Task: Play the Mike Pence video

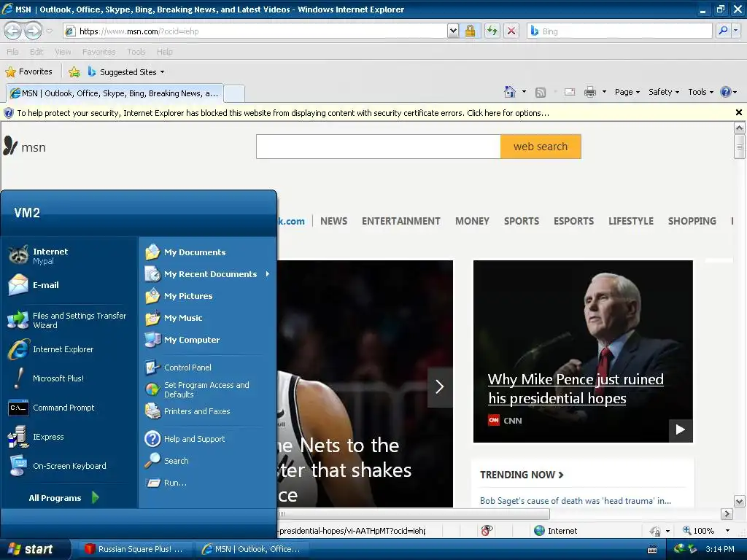Action: pos(681,430)
